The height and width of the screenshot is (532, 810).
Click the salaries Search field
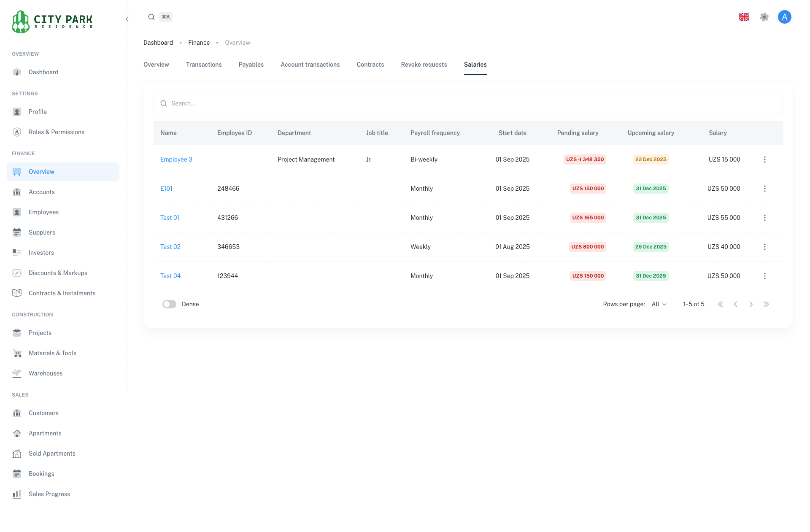coord(467,103)
